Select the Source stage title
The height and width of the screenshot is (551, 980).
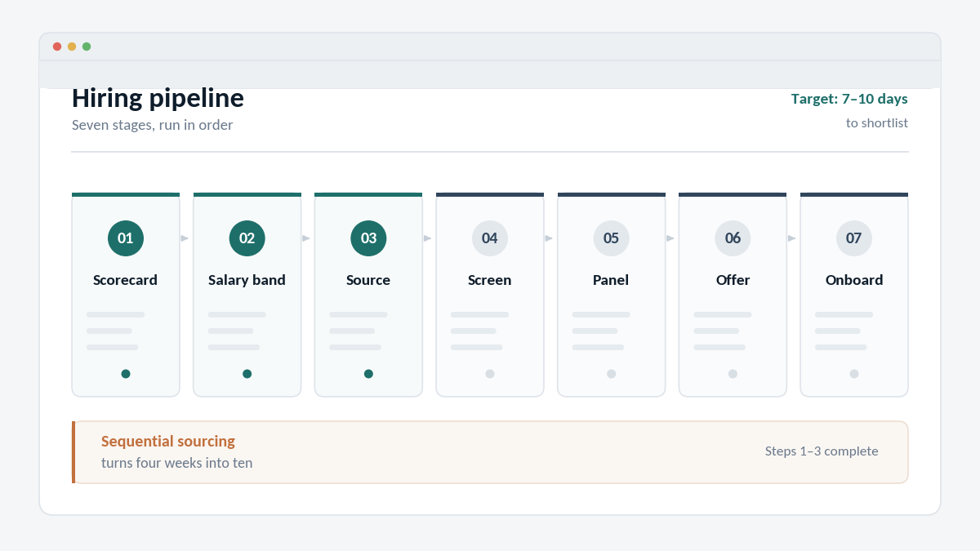coord(368,280)
